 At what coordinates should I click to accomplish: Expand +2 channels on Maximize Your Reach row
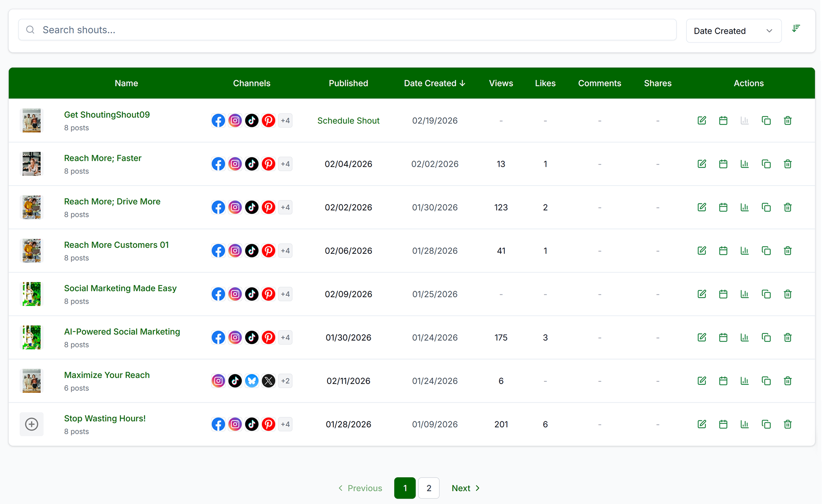click(285, 381)
